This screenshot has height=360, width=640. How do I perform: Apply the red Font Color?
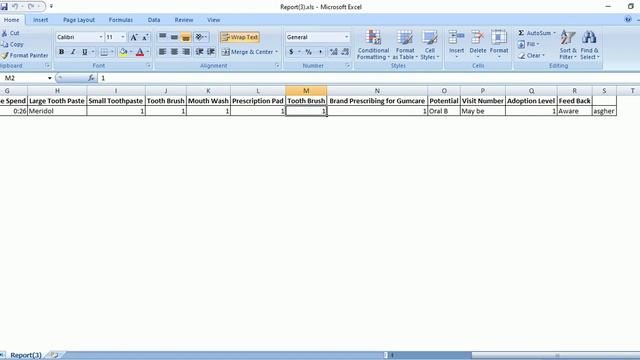coord(140,52)
